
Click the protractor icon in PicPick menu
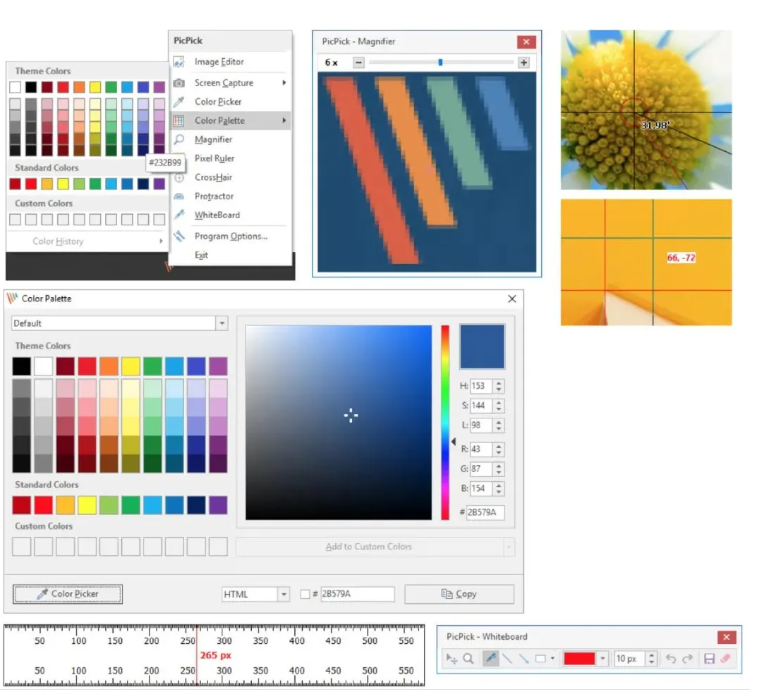(x=180, y=198)
